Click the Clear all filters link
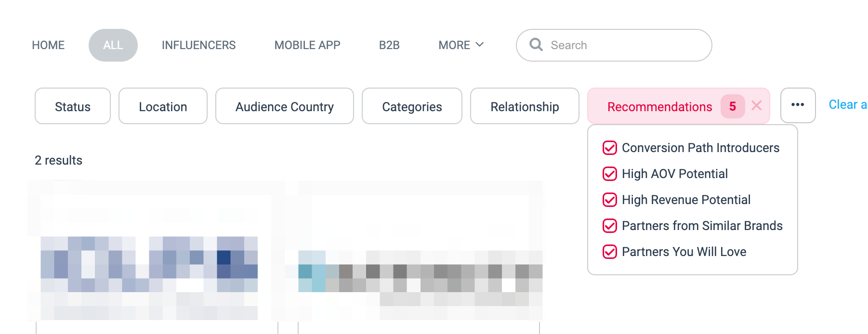 847,105
